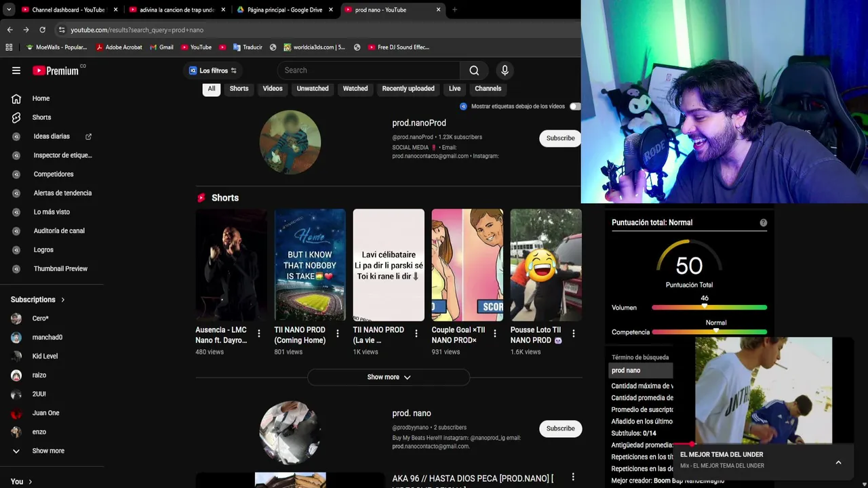Go back with the browser back arrow

[9, 30]
